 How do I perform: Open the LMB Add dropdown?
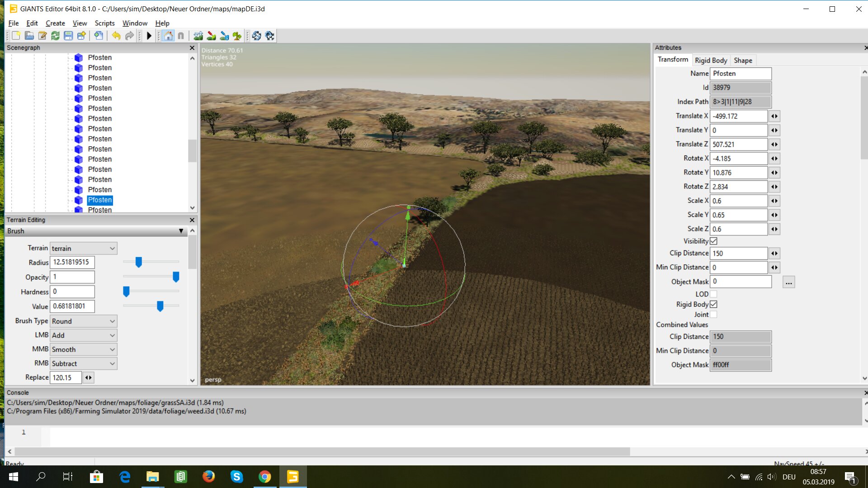coord(83,335)
